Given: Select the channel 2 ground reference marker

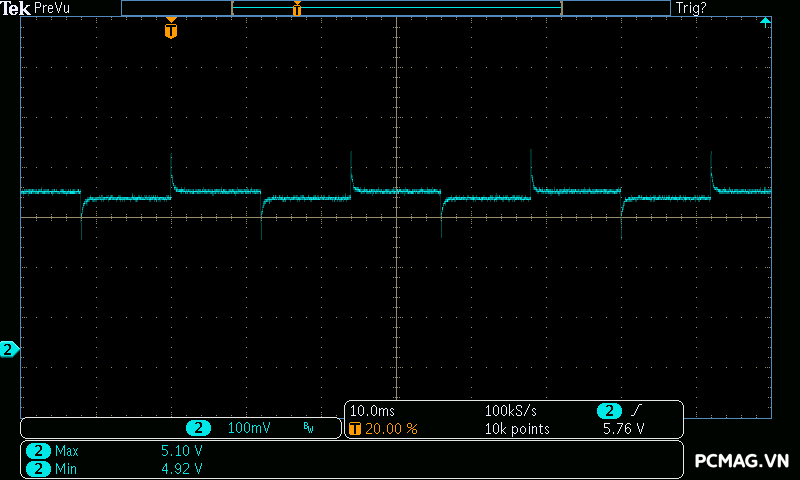Looking at the screenshot, I should coord(9,349).
